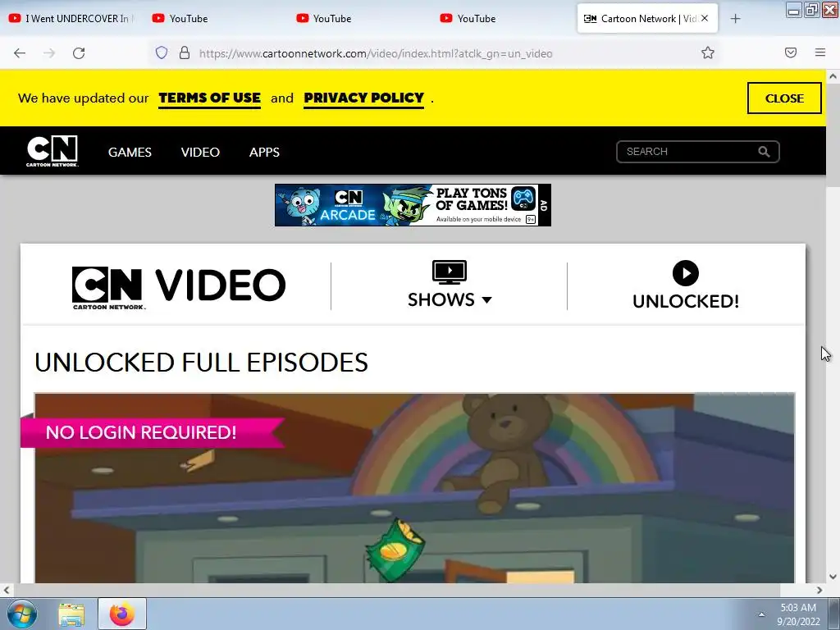This screenshot has height=630, width=840.
Task: Click the search magnifier icon
Action: point(764,152)
